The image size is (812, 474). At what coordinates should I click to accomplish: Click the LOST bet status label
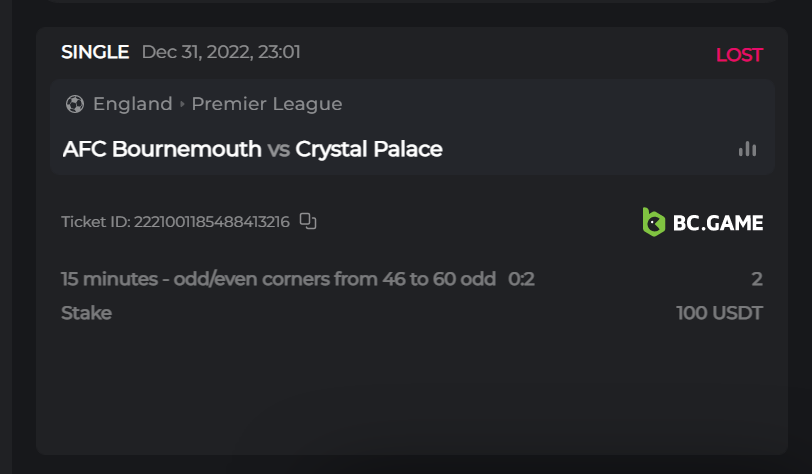click(x=739, y=55)
